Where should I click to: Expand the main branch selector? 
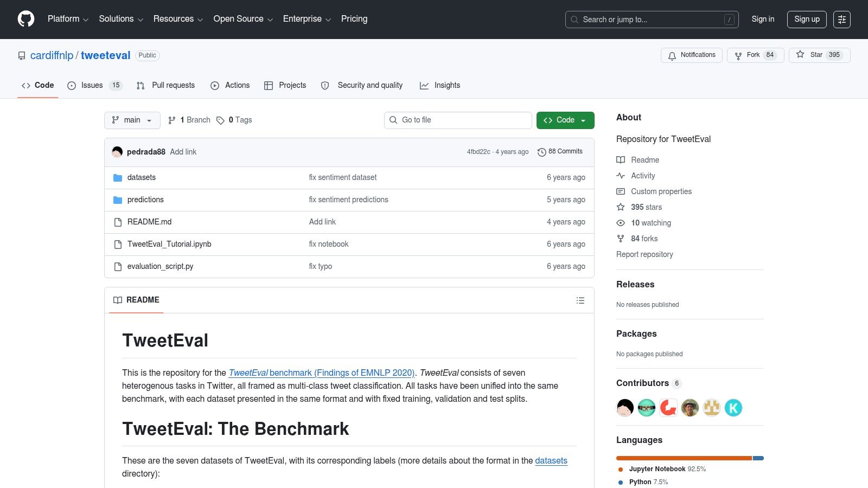[132, 120]
